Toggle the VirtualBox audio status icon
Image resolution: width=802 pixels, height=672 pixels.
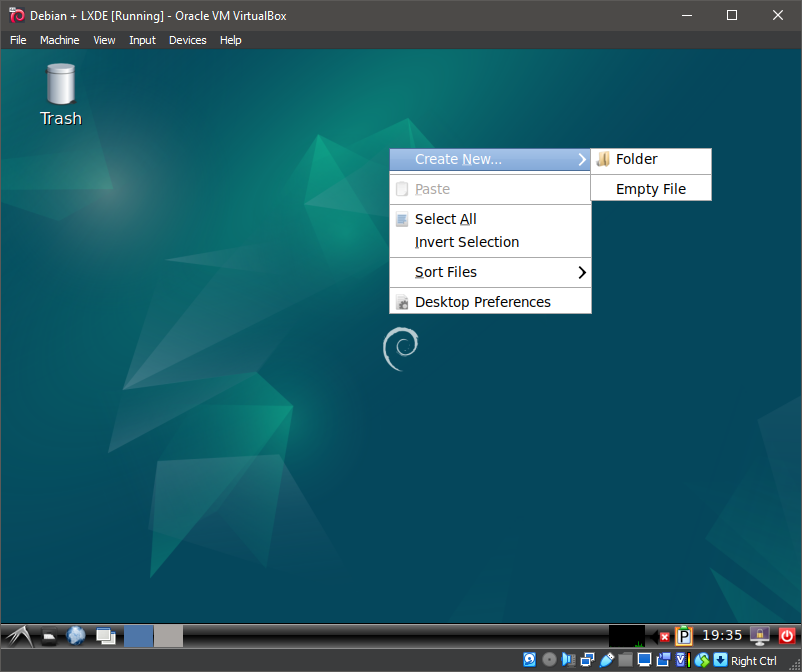[568, 660]
